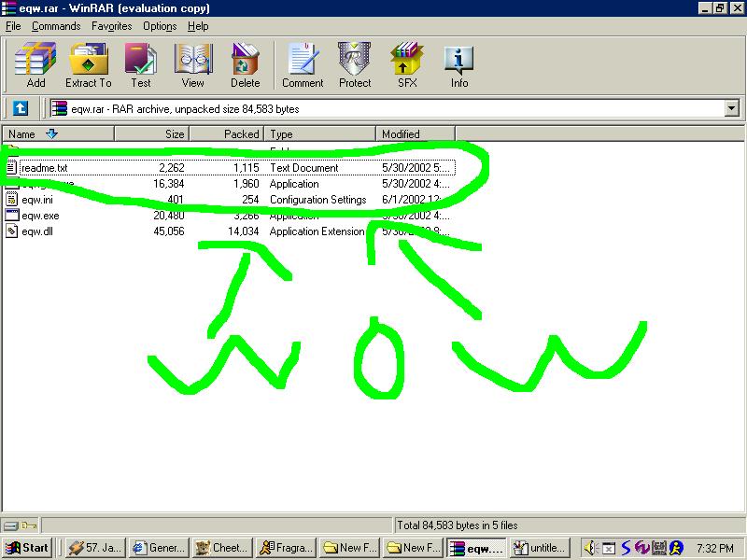Switch to the 'Gener...' taskbar window
Viewport: 747px width, 560px height.
point(159,548)
